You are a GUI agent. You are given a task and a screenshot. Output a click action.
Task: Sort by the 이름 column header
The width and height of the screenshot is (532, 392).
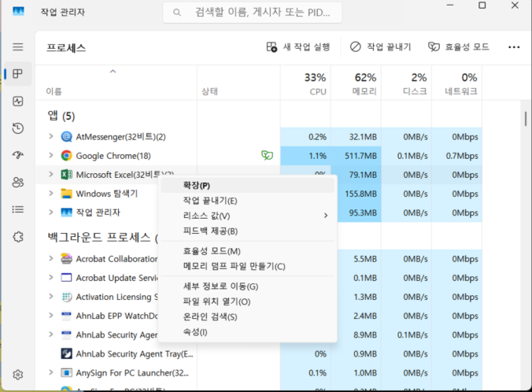116,83
